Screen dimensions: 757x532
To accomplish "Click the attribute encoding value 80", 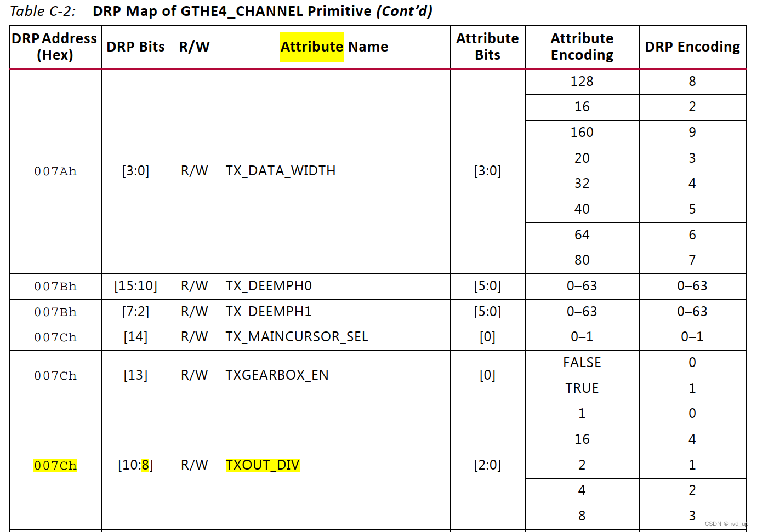I will (582, 260).
